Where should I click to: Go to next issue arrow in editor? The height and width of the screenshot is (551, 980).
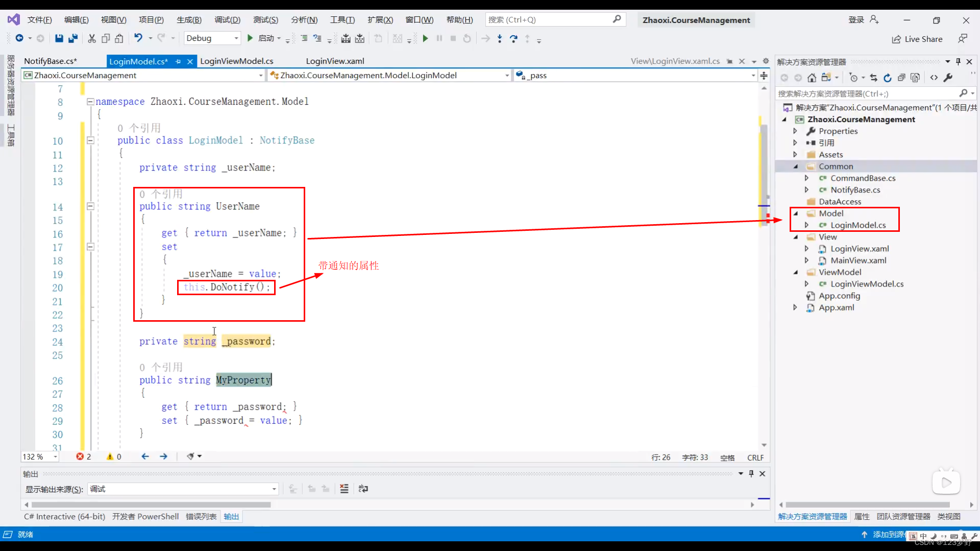click(x=163, y=457)
